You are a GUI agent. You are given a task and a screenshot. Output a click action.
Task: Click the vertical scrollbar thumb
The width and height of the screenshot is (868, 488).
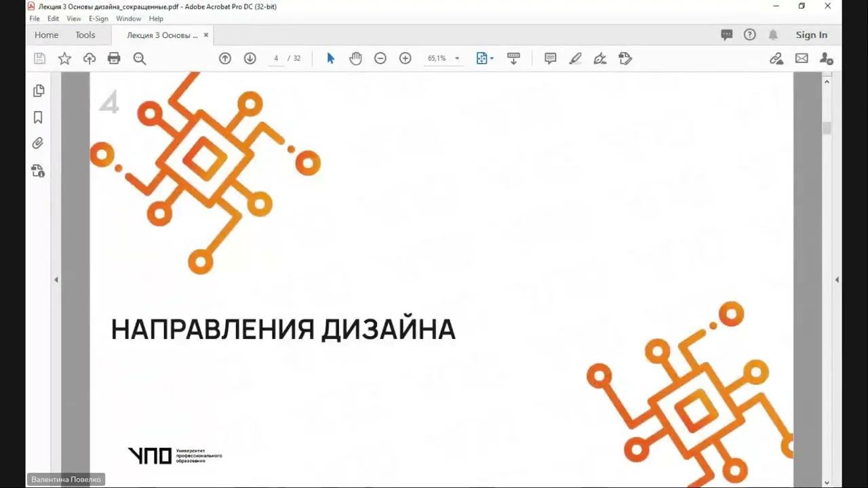(x=827, y=128)
